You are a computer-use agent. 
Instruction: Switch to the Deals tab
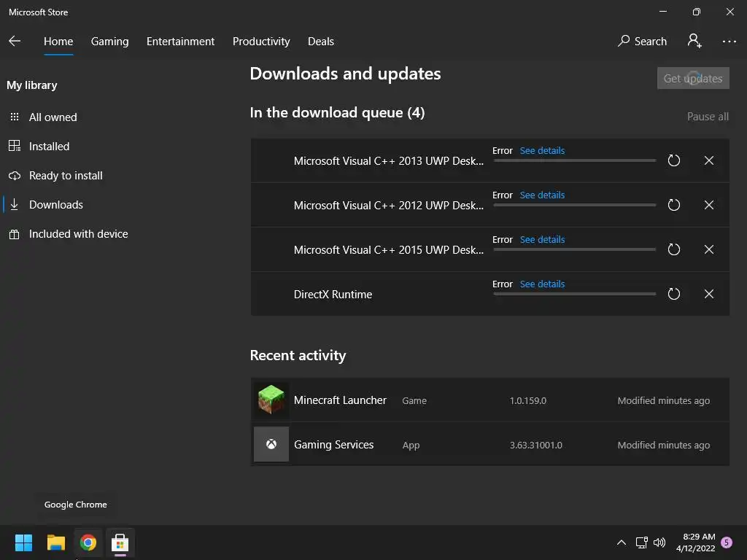(321, 42)
